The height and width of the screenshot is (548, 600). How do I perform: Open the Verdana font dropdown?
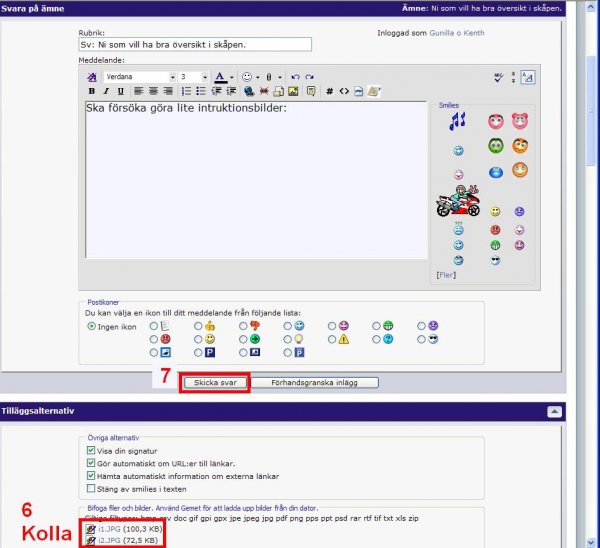172,77
